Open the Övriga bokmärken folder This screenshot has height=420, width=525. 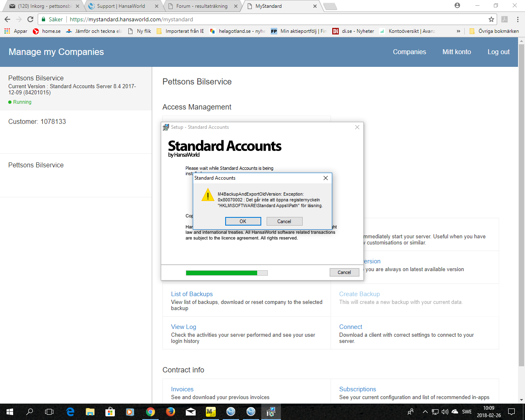[494, 31]
